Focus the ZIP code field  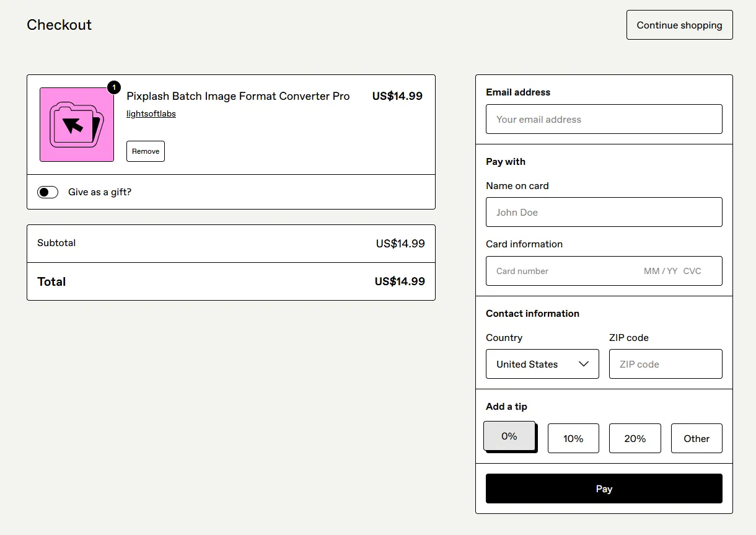pos(666,364)
